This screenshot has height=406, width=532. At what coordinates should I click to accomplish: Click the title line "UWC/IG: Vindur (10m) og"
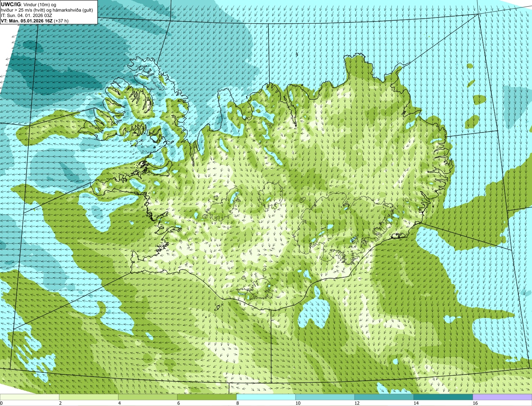[29, 4]
